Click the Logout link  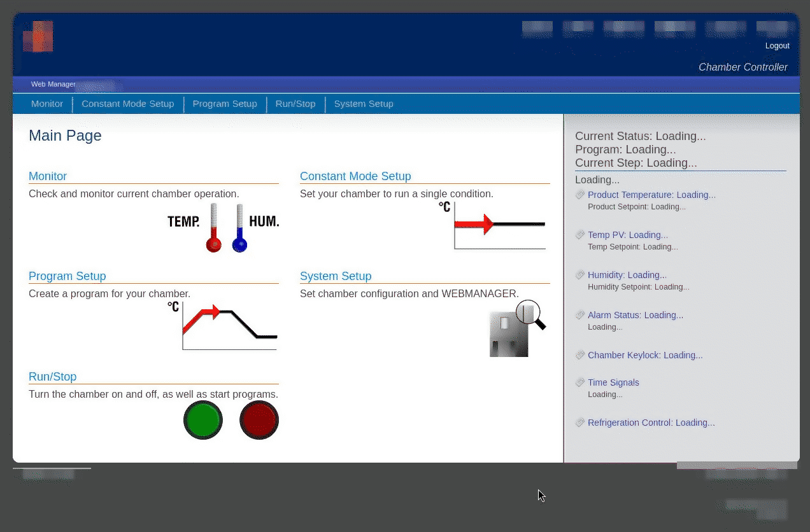[x=777, y=46]
